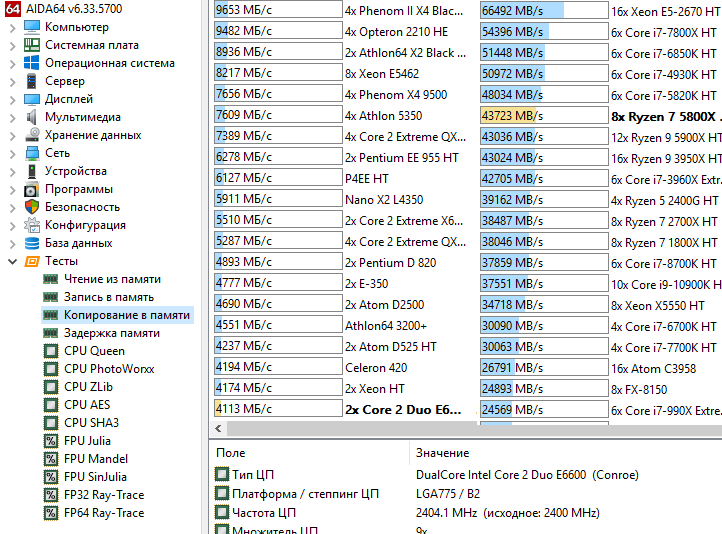Select the 4x Athlon 5350 entry
722x534 pixels.
(x=384, y=116)
